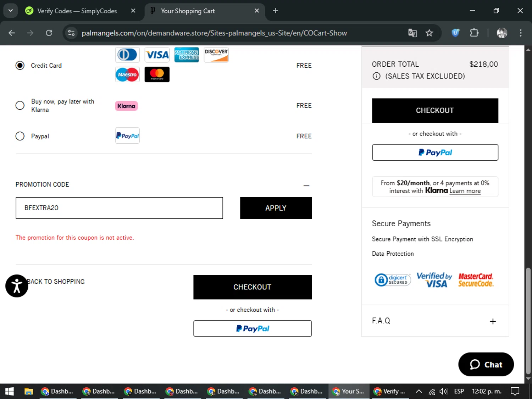The height and width of the screenshot is (399, 532).
Task: Open the Chrome profile avatar
Action: coord(502,33)
